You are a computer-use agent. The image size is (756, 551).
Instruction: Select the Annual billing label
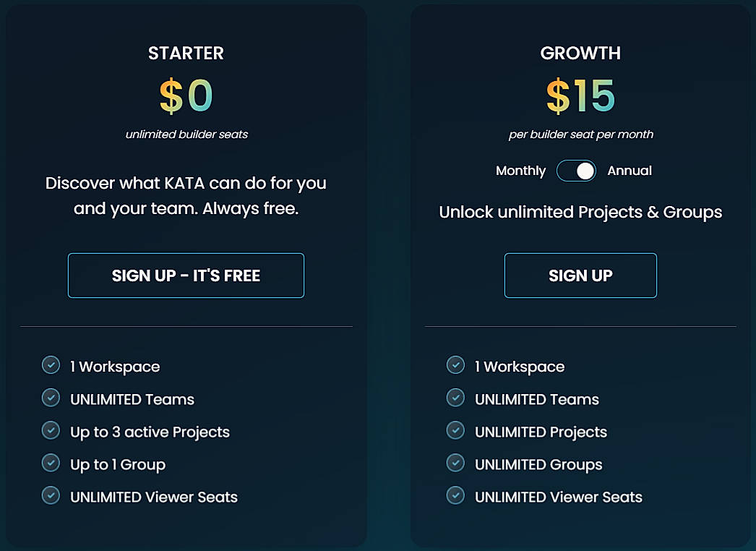click(x=630, y=171)
